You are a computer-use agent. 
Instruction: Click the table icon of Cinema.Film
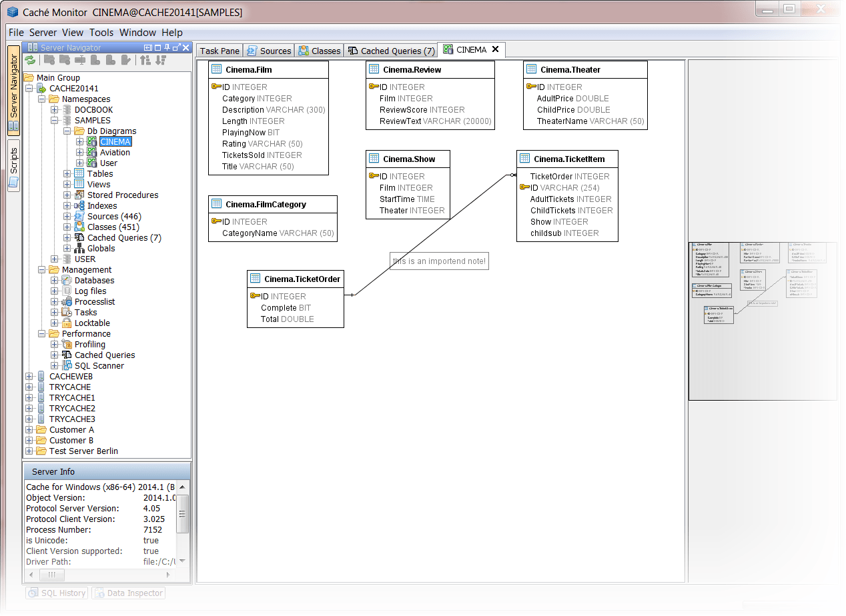point(217,69)
